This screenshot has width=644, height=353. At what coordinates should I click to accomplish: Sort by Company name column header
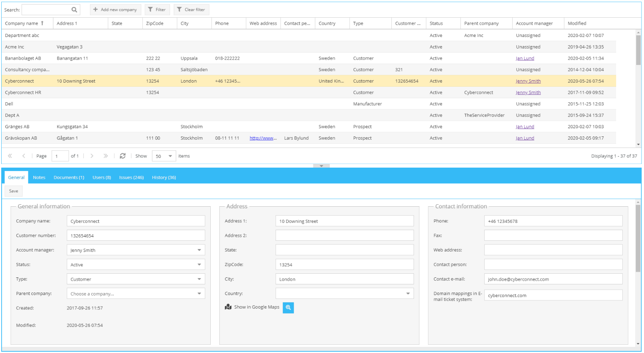pos(27,23)
